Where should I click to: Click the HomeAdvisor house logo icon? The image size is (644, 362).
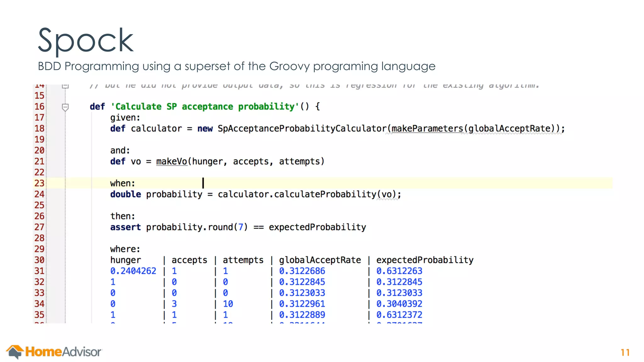coord(15,352)
